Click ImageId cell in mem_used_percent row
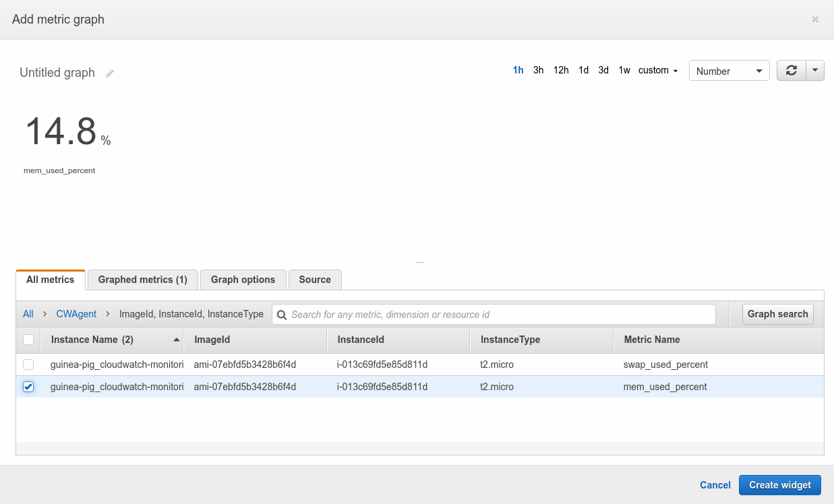The width and height of the screenshot is (834, 504). click(x=245, y=387)
